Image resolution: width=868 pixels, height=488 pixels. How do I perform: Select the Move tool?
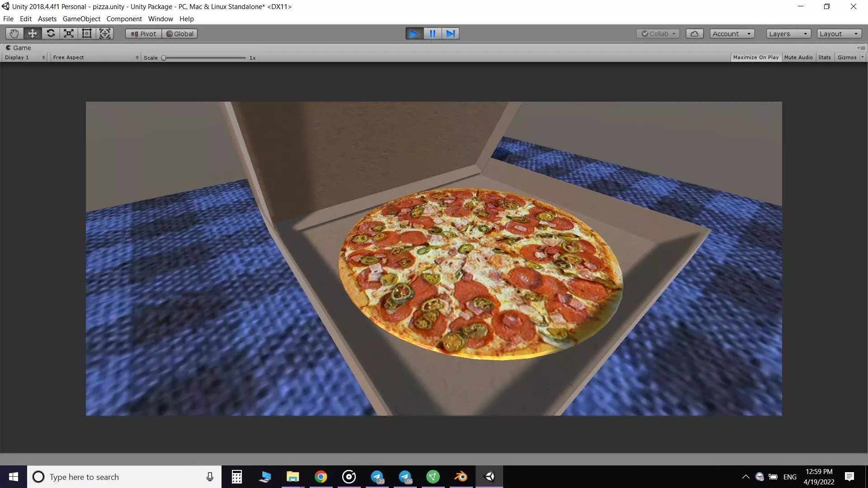[33, 33]
